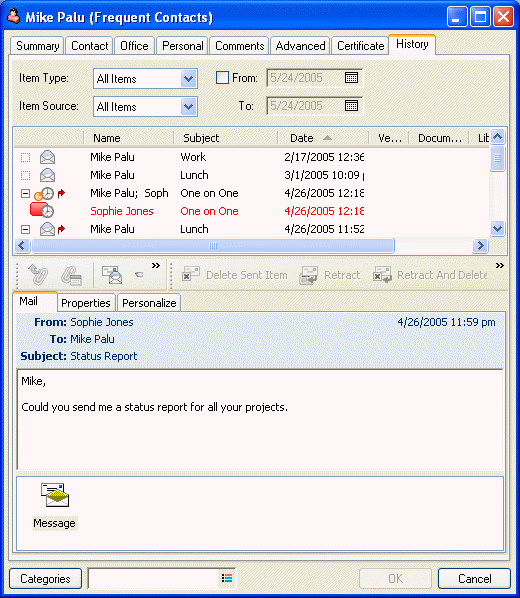Click the horizontal scrollbar thumb
520x598 pixels.
pos(213,245)
